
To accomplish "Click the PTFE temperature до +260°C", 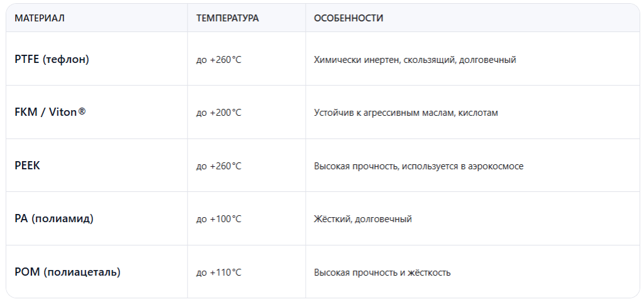I will pos(219,60).
